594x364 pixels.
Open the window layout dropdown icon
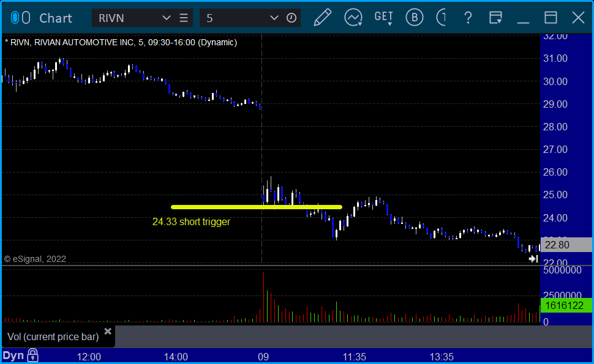[495, 18]
